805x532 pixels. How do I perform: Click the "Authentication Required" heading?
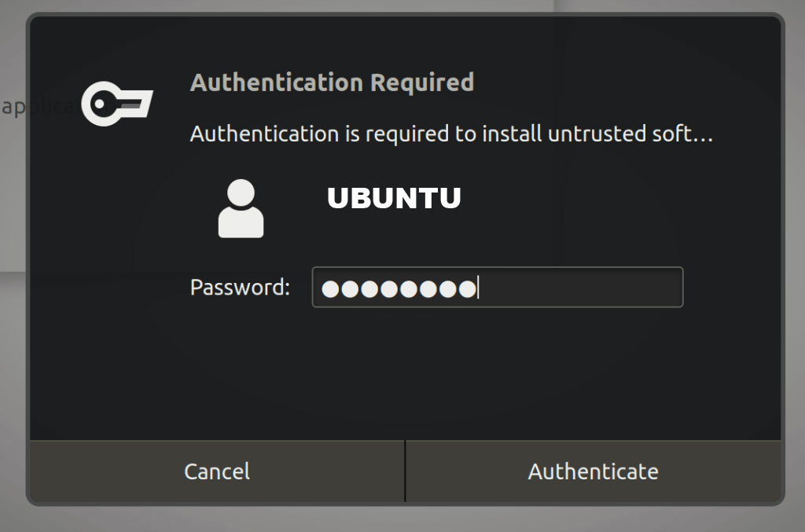332,83
